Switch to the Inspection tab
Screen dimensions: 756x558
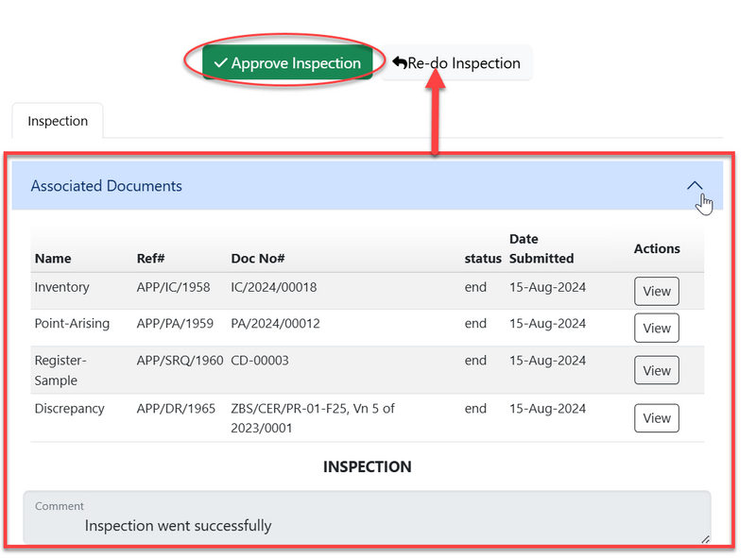pyautogui.click(x=58, y=121)
